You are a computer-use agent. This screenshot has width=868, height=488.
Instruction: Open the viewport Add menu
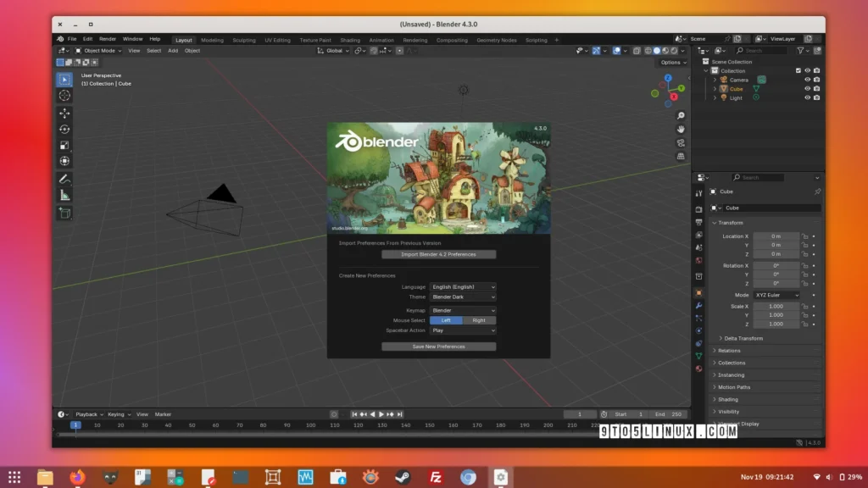point(173,50)
